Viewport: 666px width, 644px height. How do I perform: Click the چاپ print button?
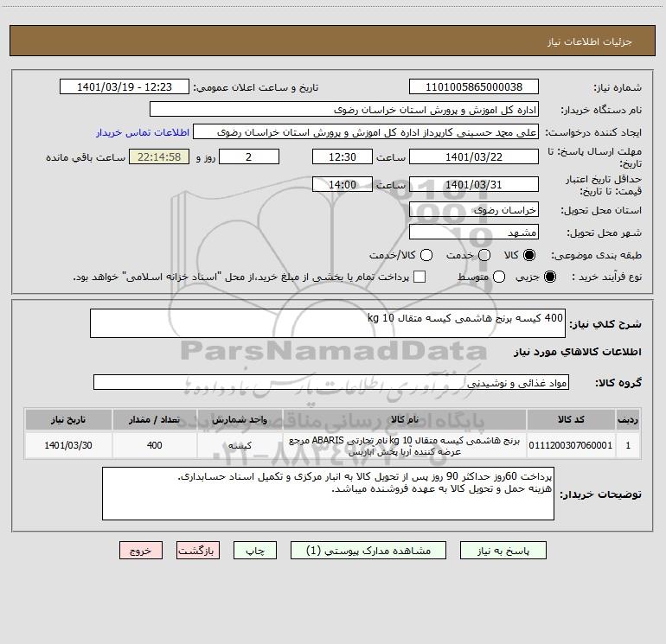pos(255,551)
